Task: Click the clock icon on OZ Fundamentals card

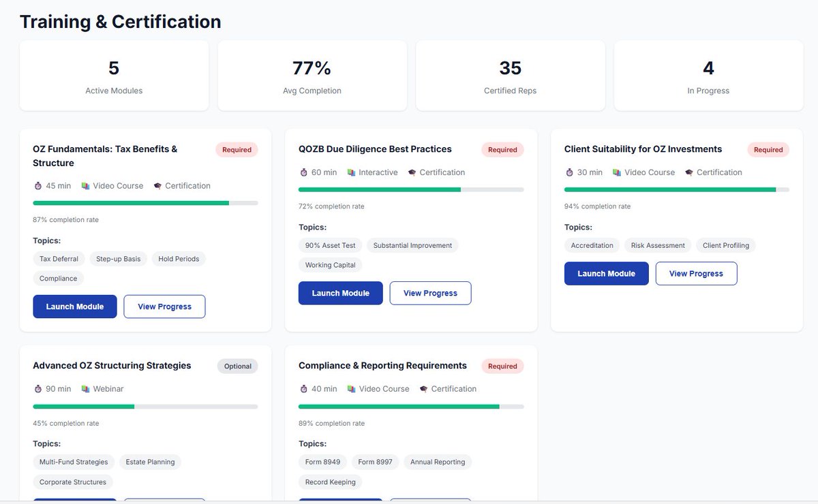Action: (x=37, y=185)
